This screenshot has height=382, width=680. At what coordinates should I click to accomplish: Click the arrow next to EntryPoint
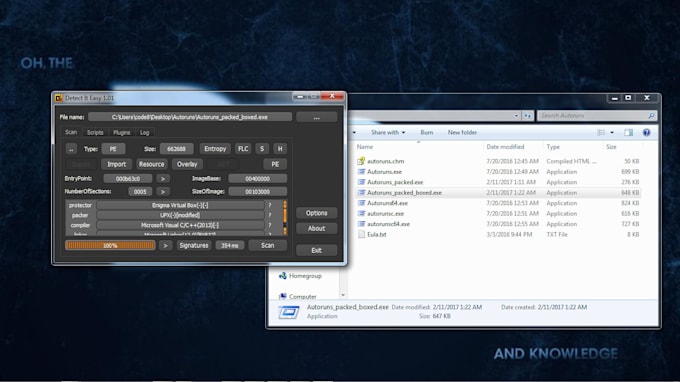pyautogui.click(x=163, y=179)
